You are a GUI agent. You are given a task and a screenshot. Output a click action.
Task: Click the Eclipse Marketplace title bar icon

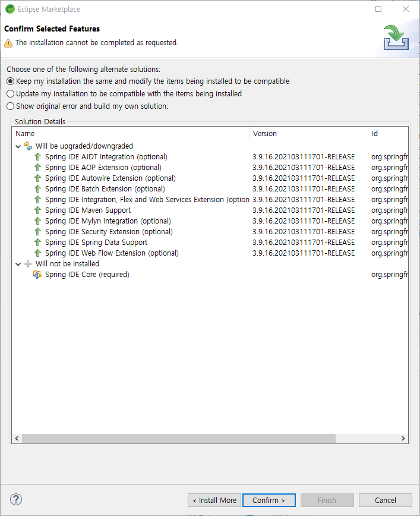point(10,10)
